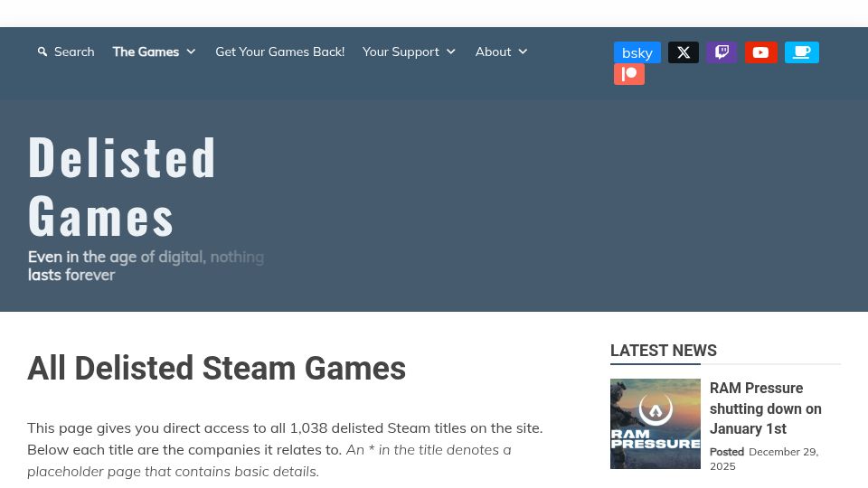Viewport: 868px width, 488px height.
Task: Expand Your Support dropdown chevron
Action: (451, 52)
